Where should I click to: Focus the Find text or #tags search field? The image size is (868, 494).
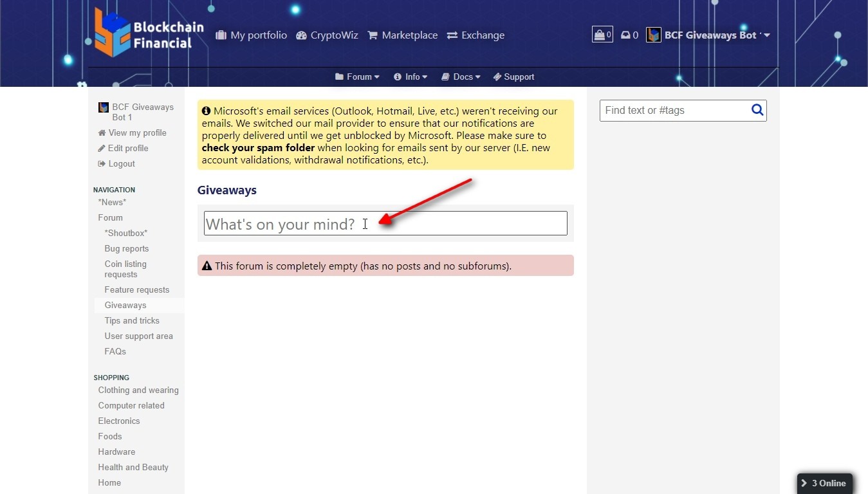tap(674, 110)
